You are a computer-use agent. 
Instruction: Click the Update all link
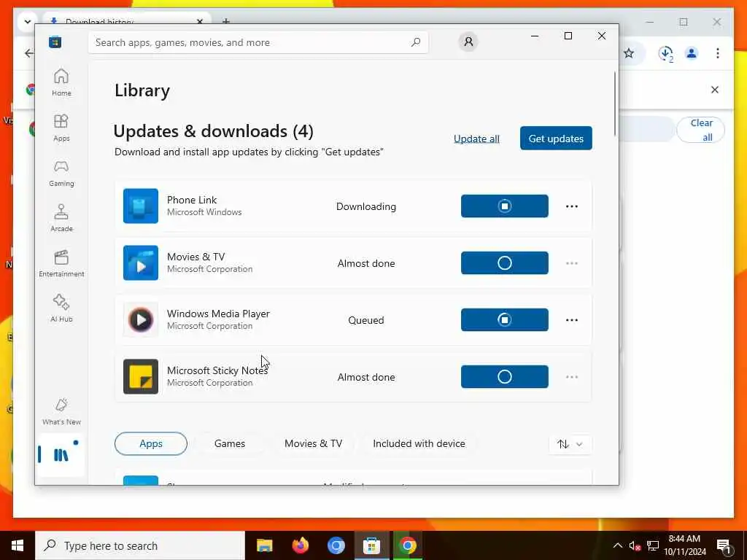click(x=476, y=139)
